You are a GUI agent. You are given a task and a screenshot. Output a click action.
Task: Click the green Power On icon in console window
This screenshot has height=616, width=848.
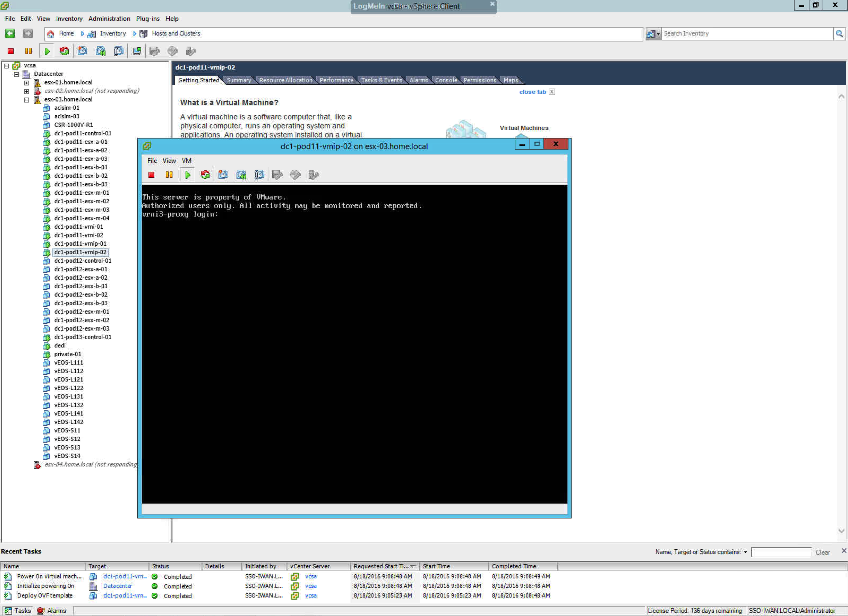click(188, 175)
